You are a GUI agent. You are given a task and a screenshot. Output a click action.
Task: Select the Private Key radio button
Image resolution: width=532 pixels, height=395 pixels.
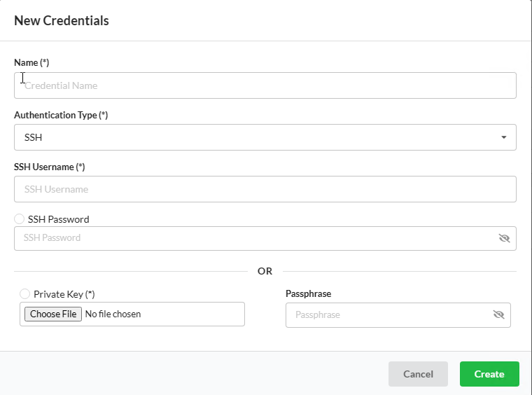[x=24, y=293]
